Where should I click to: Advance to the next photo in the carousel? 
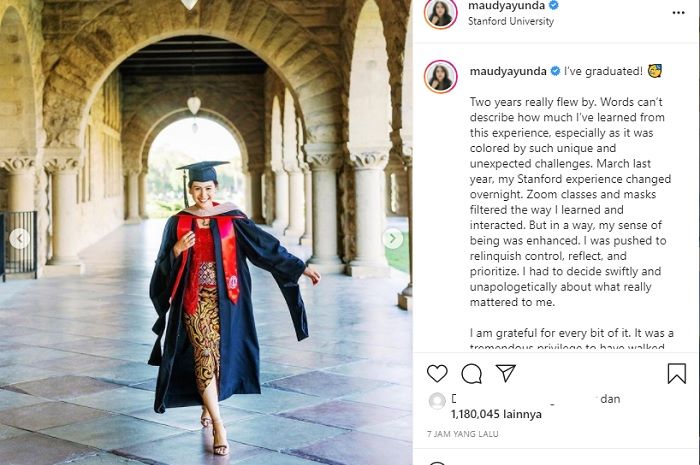393,238
